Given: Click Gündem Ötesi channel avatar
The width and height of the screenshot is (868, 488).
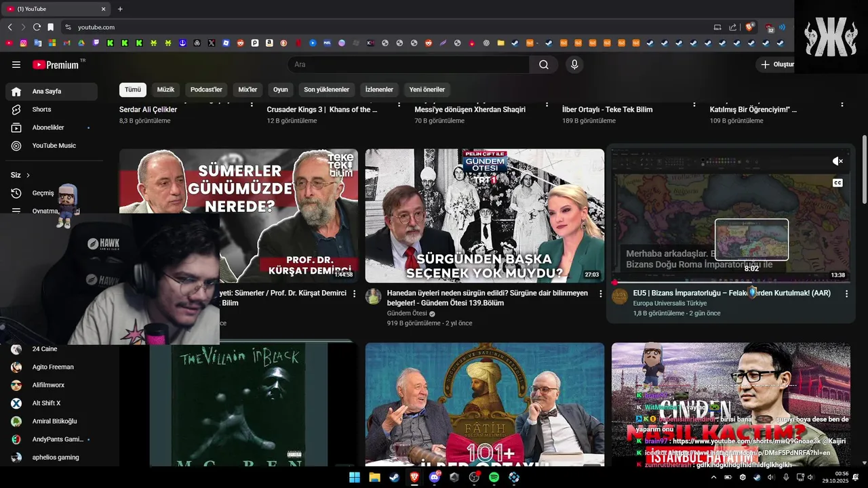Looking at the screenshot, I should coord(374,296).
